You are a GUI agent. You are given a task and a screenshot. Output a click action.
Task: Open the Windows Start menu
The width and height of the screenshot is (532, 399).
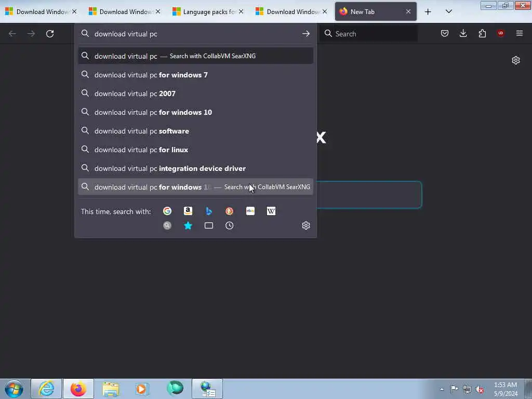[x=14, y=389]
